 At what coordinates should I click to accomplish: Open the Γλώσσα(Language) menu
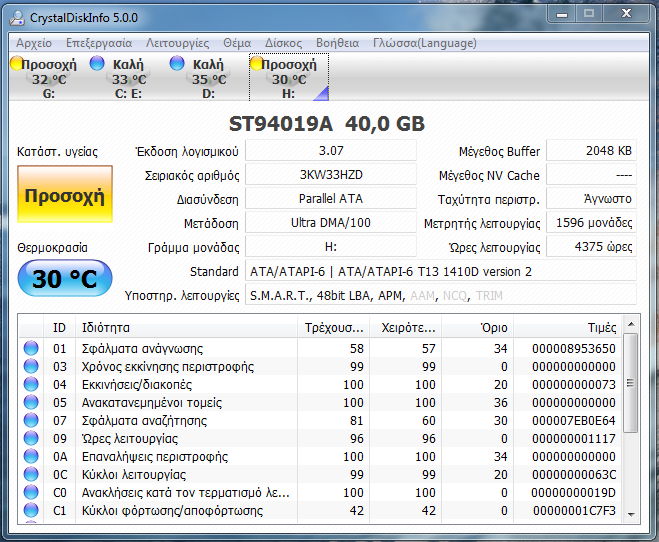424,43
